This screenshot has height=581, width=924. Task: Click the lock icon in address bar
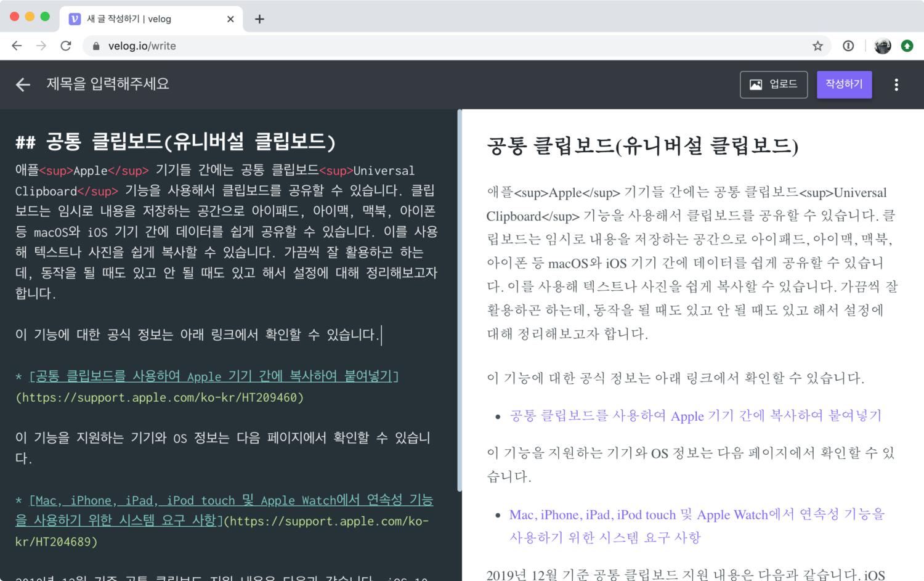[95, 46]
